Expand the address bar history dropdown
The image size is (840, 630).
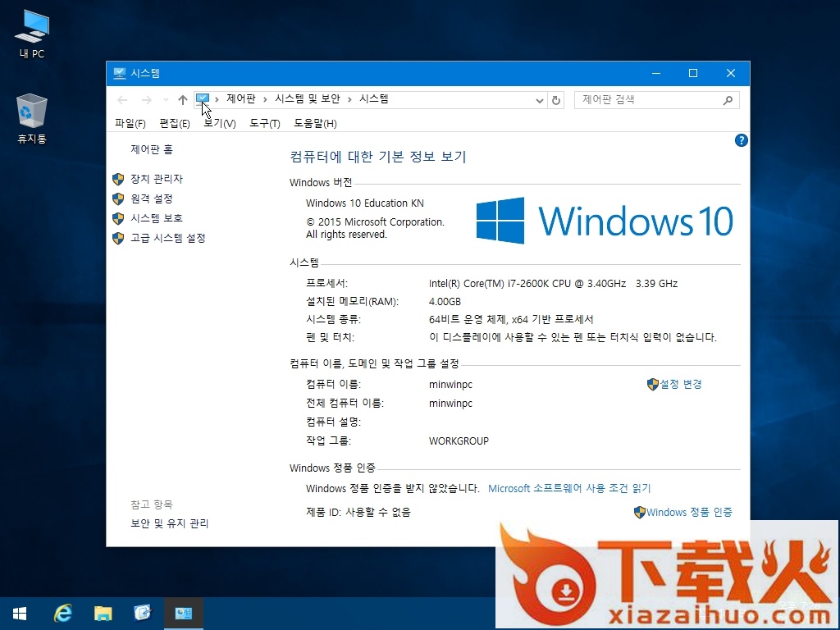click(x=540, y=100)
